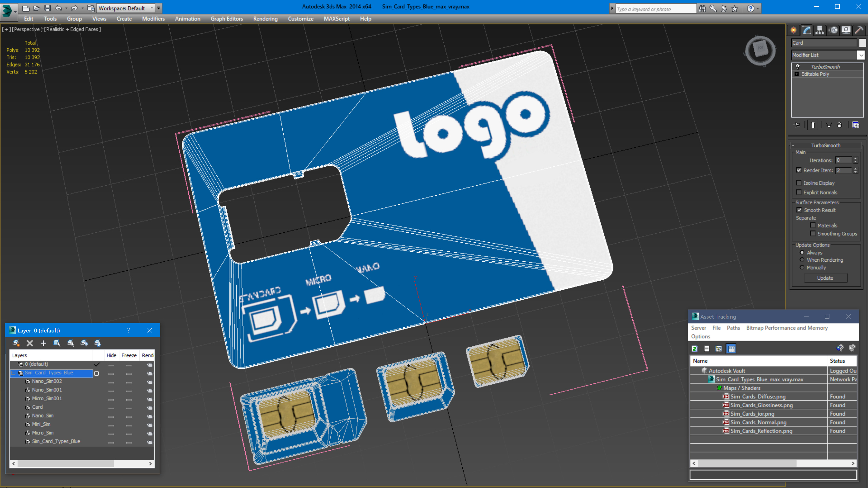Open the Rendering menu
This screenshot has width=868, height=488.
(265, 19)
